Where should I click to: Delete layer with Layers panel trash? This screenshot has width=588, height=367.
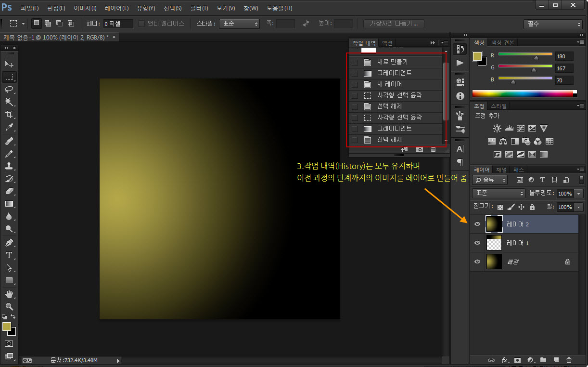[x=569, y=360]
